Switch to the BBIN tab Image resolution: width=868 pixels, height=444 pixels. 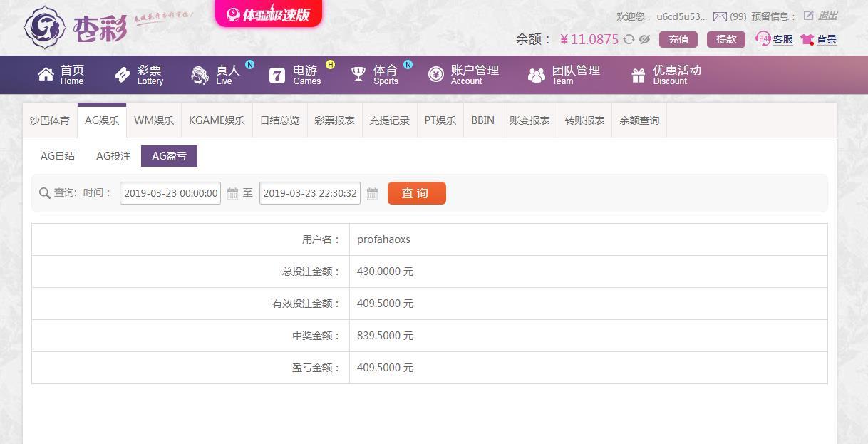pos(483,120)
